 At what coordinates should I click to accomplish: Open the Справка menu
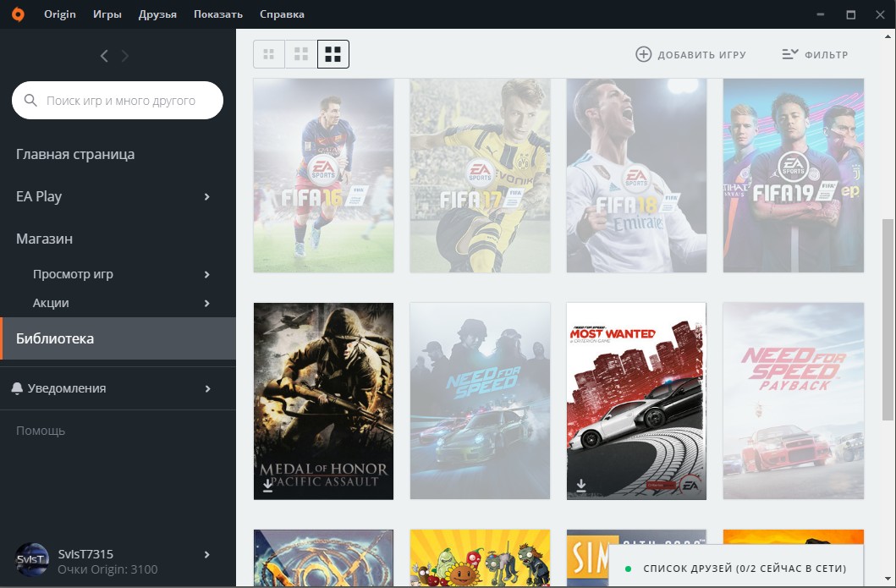(x=282, y=14)
